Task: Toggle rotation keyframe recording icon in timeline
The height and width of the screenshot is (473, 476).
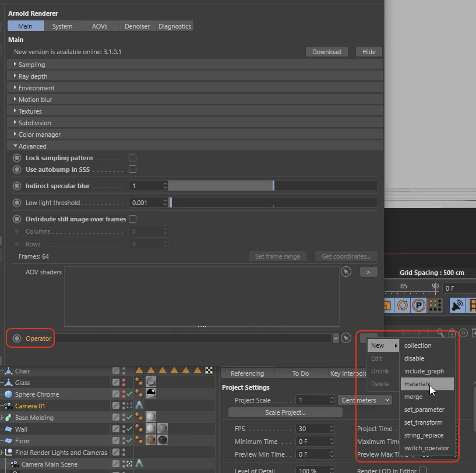Action: click(403, 305)
